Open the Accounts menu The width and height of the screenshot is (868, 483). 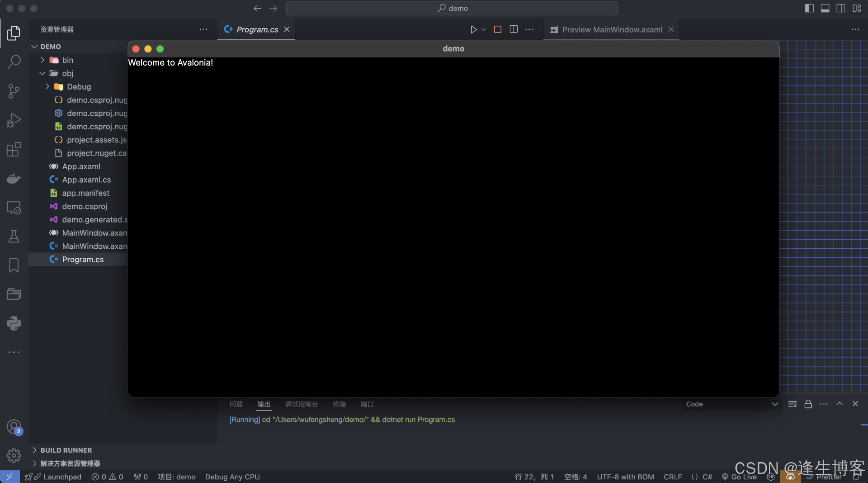(14, 426)
